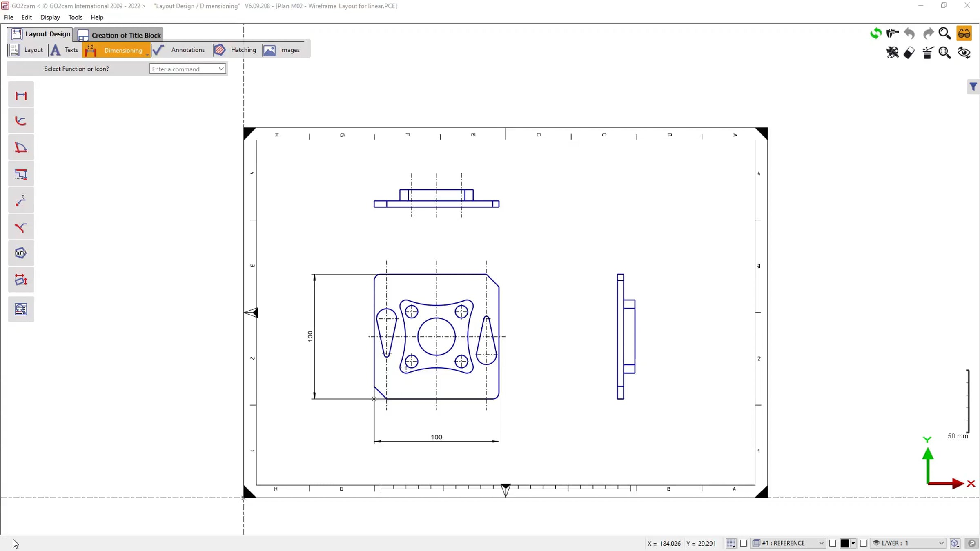The image size is (980, 551).
Task: Click the X coordinate readout
Action: [x=664, y=544]
